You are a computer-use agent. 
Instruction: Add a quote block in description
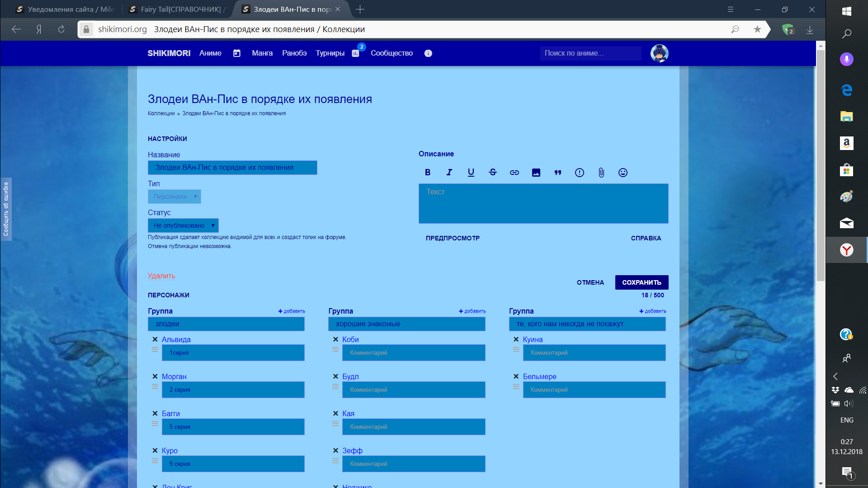point(558,173)
